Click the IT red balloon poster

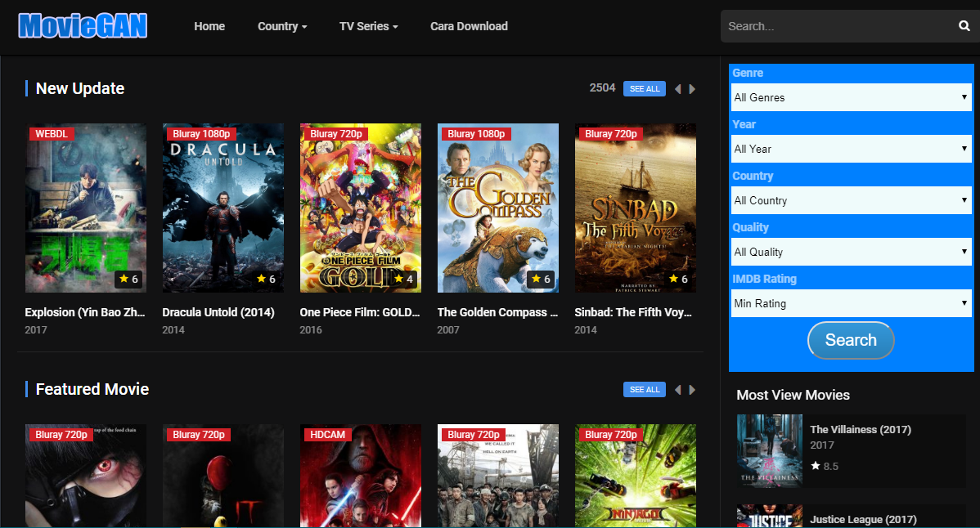[x=223, y=477]
